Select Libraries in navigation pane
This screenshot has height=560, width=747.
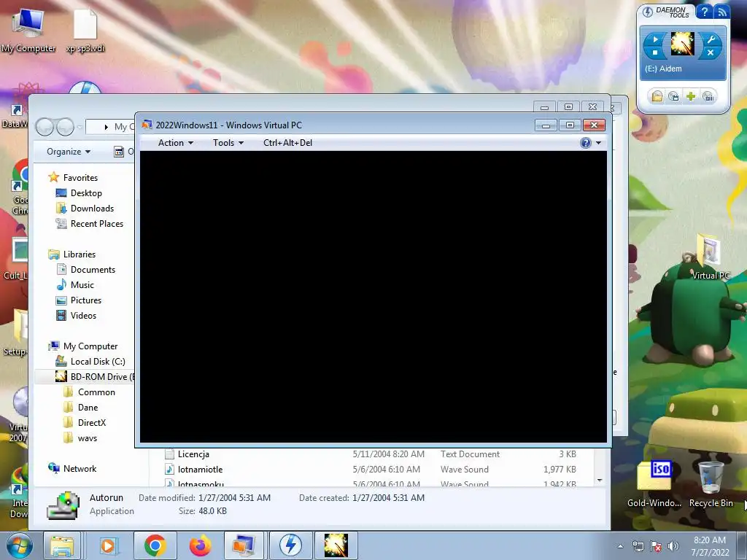click(79, 254)
